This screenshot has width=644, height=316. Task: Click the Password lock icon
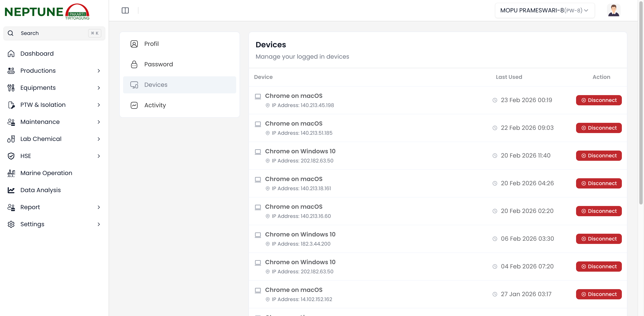134,64
